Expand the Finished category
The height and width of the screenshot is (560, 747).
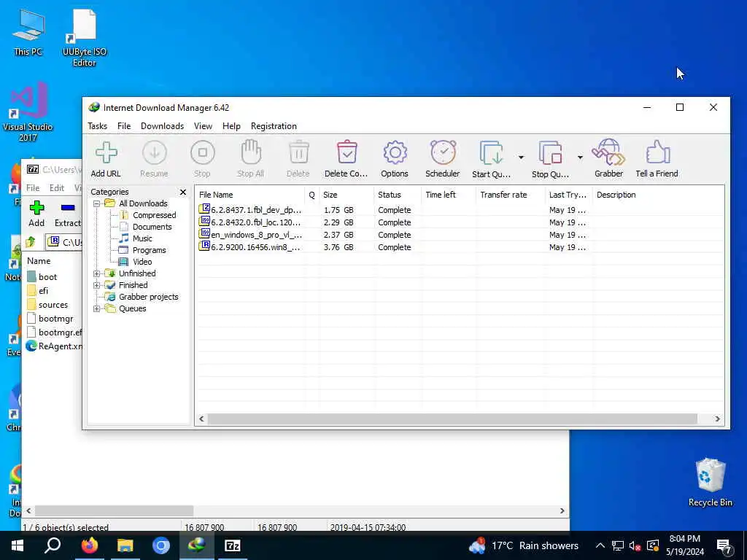coord(97,285)
